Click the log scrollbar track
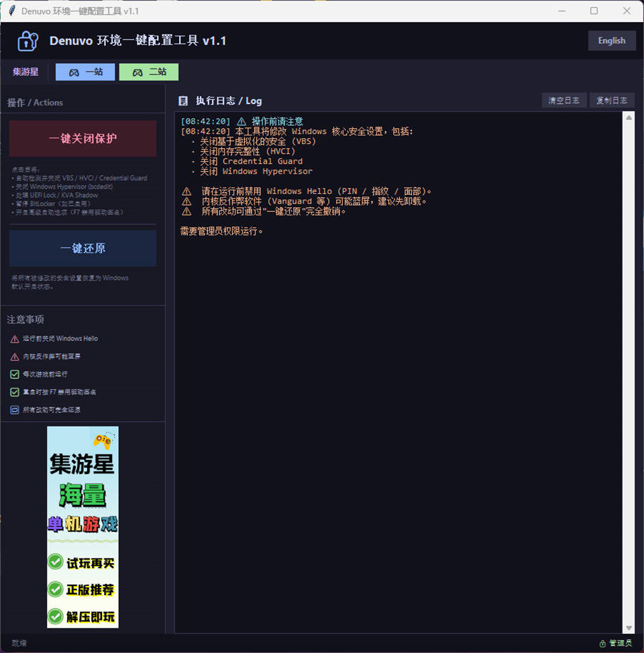This screenshot has width=644, height=653. click(x=629, y=373)
